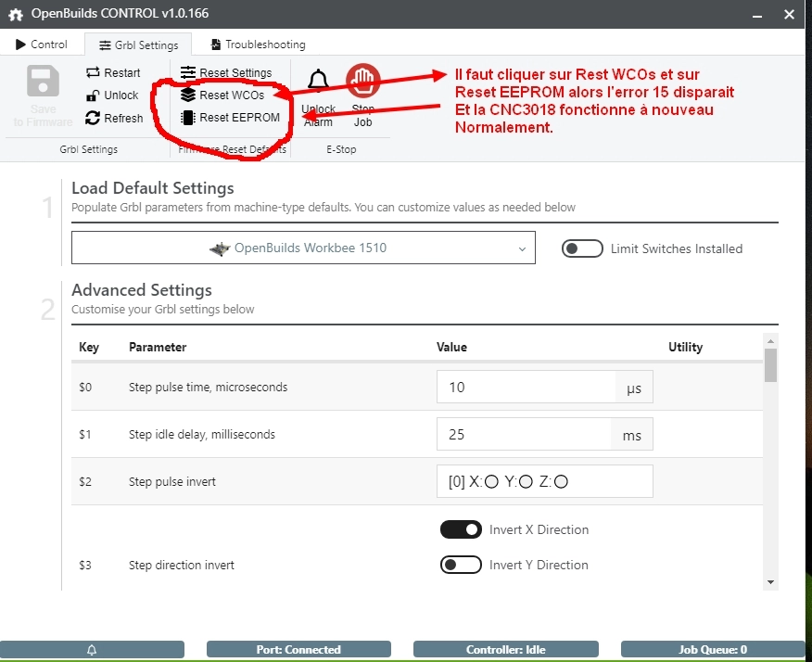
Task: Switch to the Control tab
Action: [42, 45]
